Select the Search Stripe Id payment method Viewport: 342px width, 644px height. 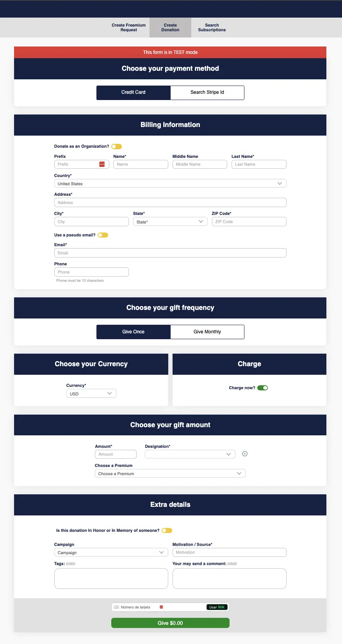(207, 93)
